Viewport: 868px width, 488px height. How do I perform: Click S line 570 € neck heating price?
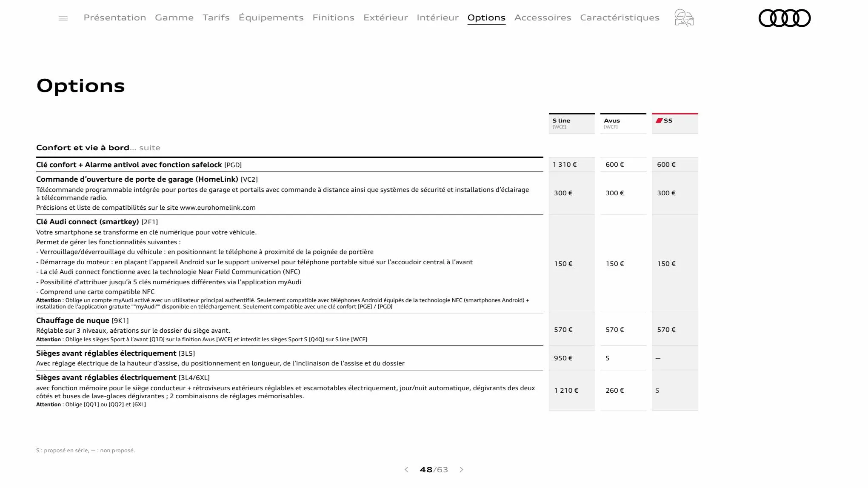563,330
